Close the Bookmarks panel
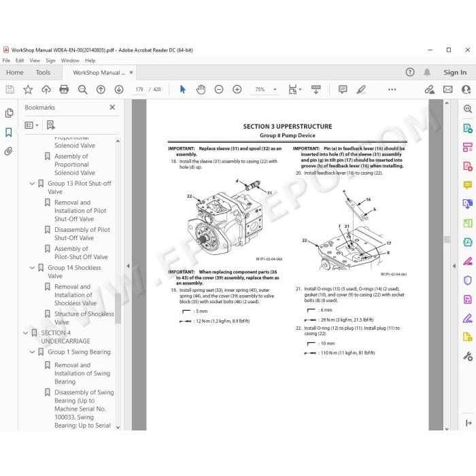 tap(112, 107)
